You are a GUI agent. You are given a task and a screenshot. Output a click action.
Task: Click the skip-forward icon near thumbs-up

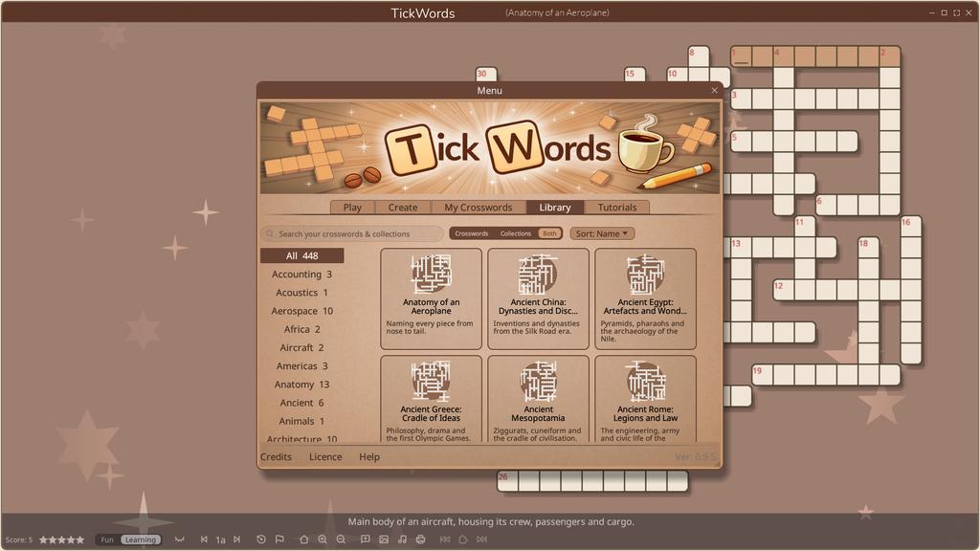point(482,540)
